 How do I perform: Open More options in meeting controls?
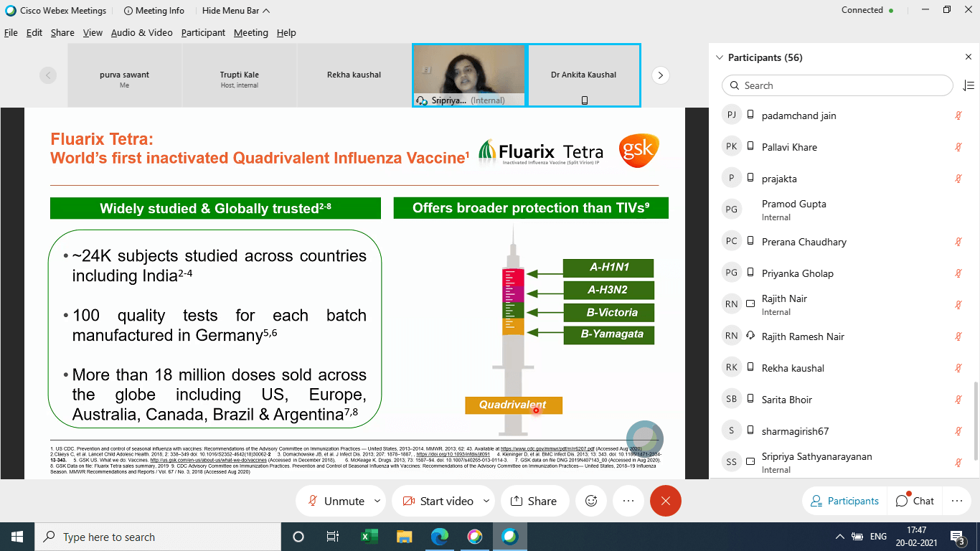628,501
